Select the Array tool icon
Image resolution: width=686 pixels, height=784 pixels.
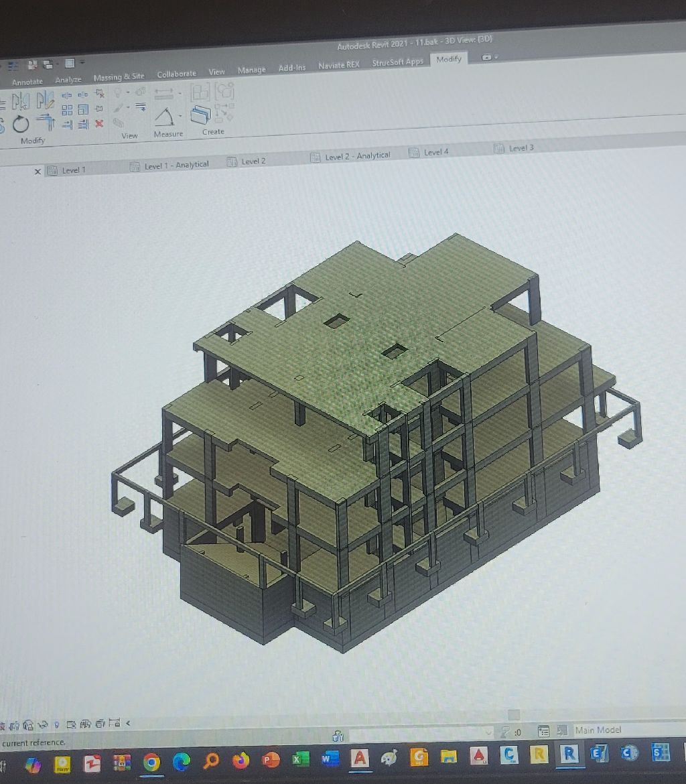point(67,110)
